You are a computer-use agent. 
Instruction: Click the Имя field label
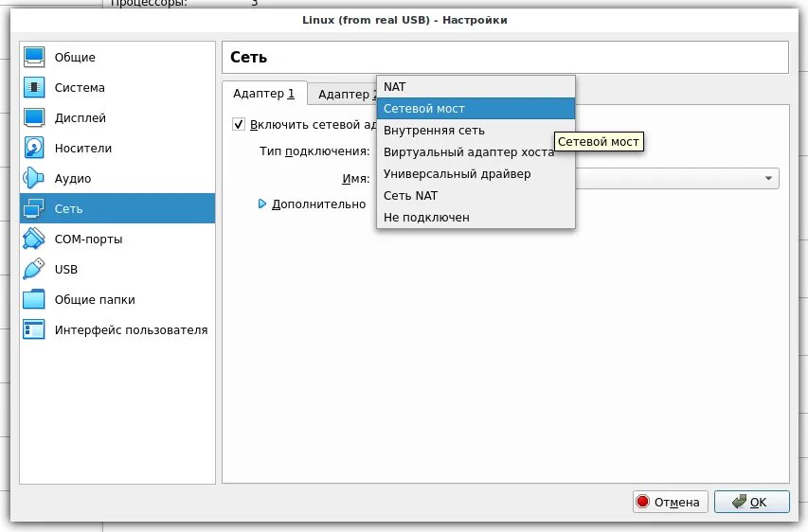pos(356,179)
